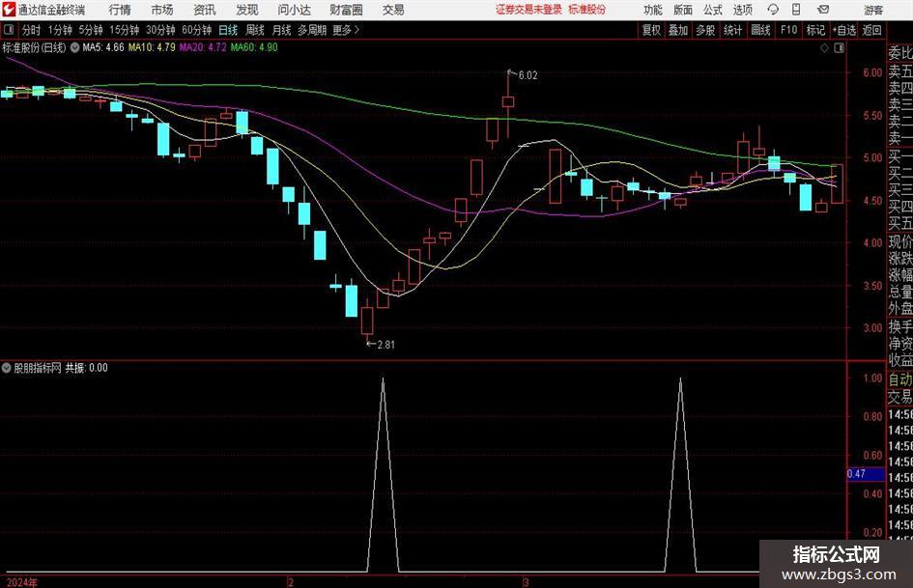Image resolution: width=913 pixels, height=588 pixels.
Task: Click the 现价 row in quote panel
Action: click(900, 241)
